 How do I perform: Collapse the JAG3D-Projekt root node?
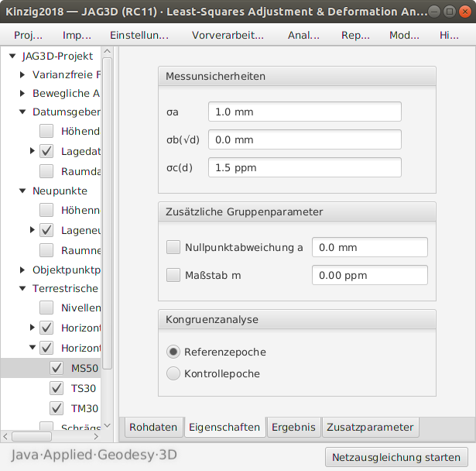click(13, 56)
